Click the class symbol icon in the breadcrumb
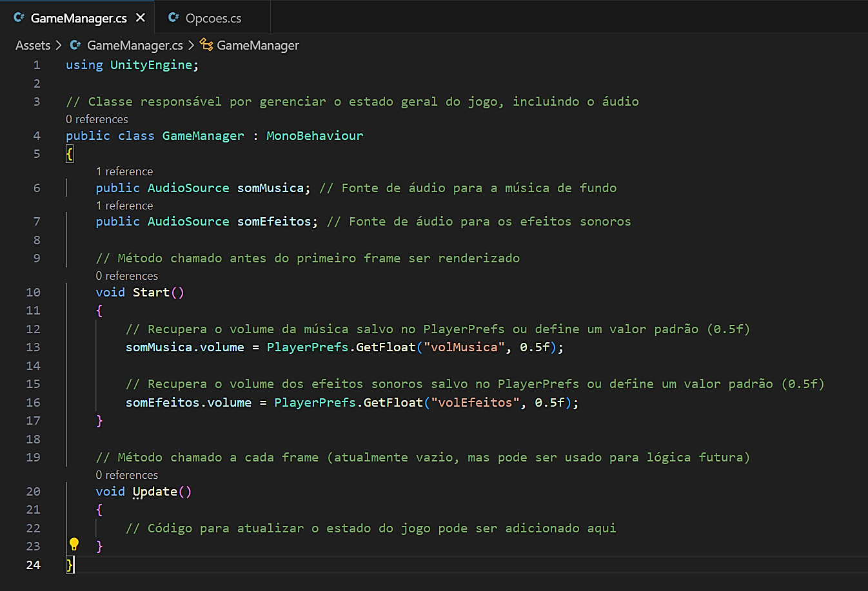Viewport: 868px width, 591px height. point(206,44)
